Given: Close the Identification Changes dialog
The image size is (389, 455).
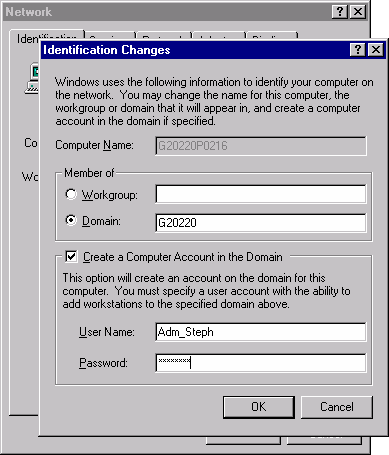Looking at the screenshot, I should click(x=376, y=50).
